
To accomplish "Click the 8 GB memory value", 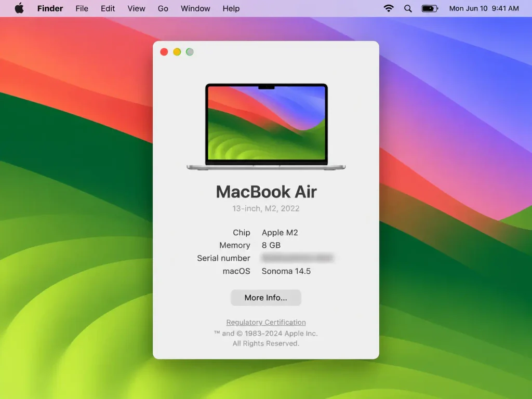I will (271, 245).
